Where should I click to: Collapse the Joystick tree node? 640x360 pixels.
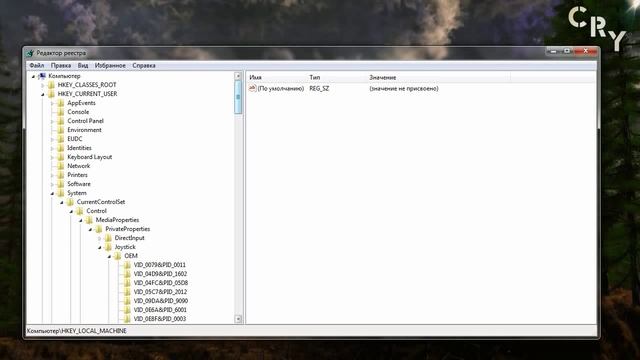click(x=100, y=247)
